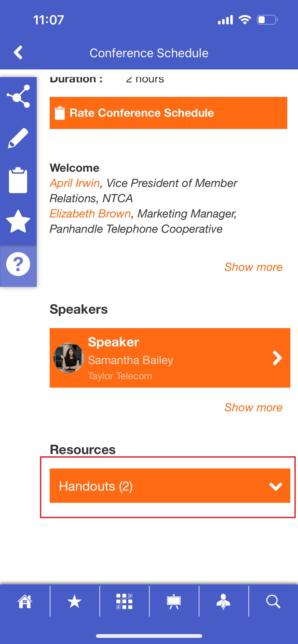Open the grid schedule icon in the bottom bar
The image size is (298, 644).
pos(124,602)
